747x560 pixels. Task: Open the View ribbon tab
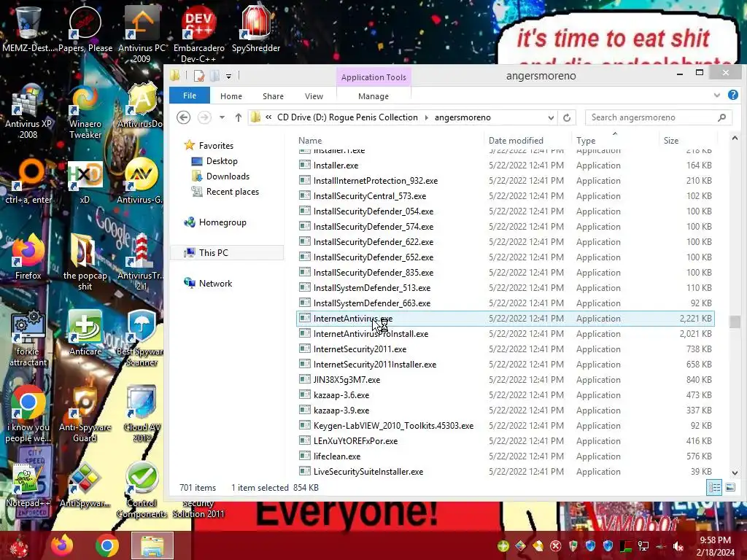point(314,96)
